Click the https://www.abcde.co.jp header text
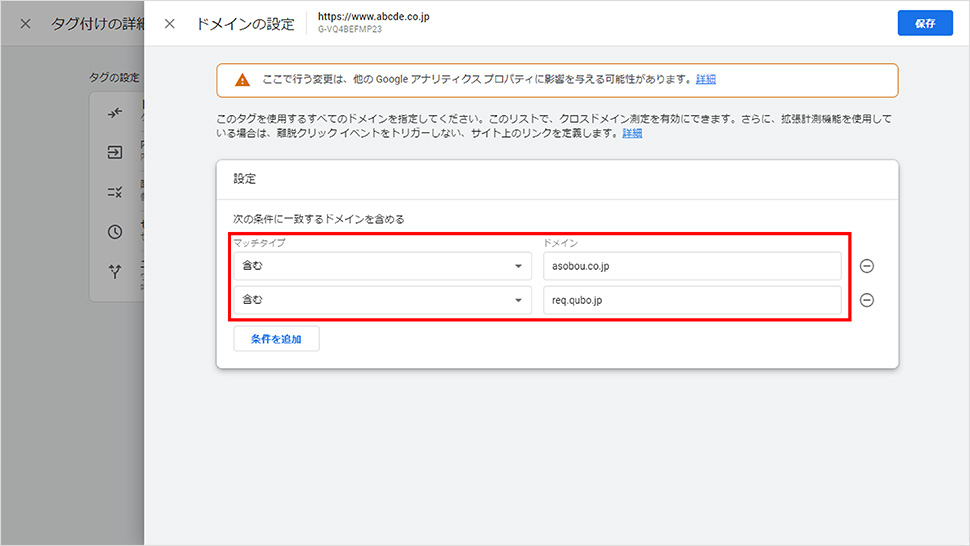 click(x=374, y=17)
